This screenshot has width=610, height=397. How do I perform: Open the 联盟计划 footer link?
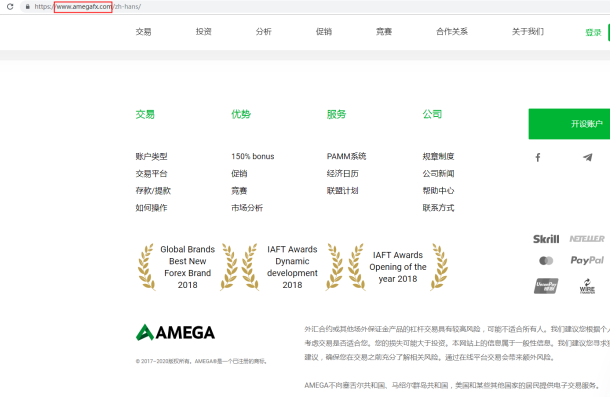tap(343, 191)
